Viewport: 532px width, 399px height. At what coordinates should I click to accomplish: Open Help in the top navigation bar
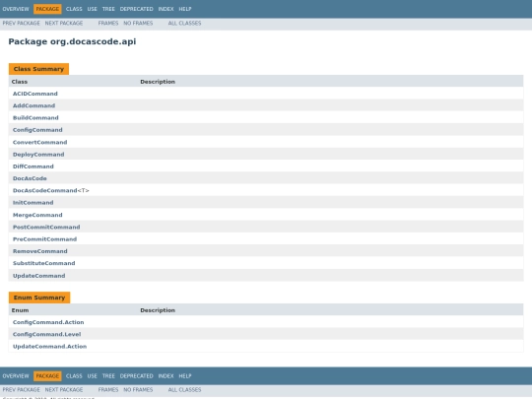tap(185, 9)
